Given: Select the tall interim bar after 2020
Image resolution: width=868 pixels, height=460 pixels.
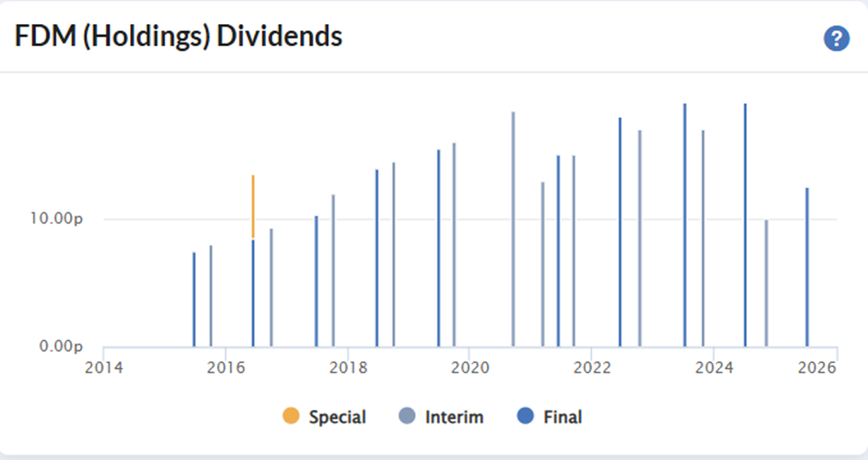Looking at the screenshot, I should click(x=513, y=229).
